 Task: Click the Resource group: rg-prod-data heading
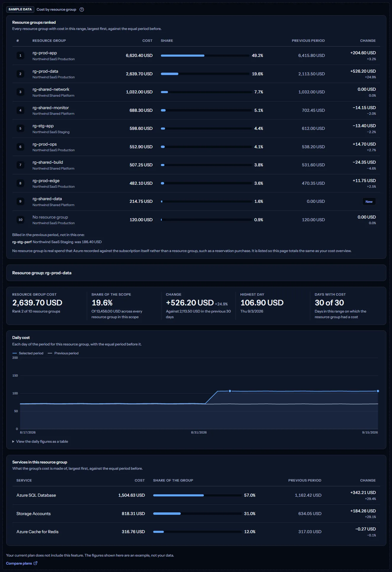tap(42, 273)
